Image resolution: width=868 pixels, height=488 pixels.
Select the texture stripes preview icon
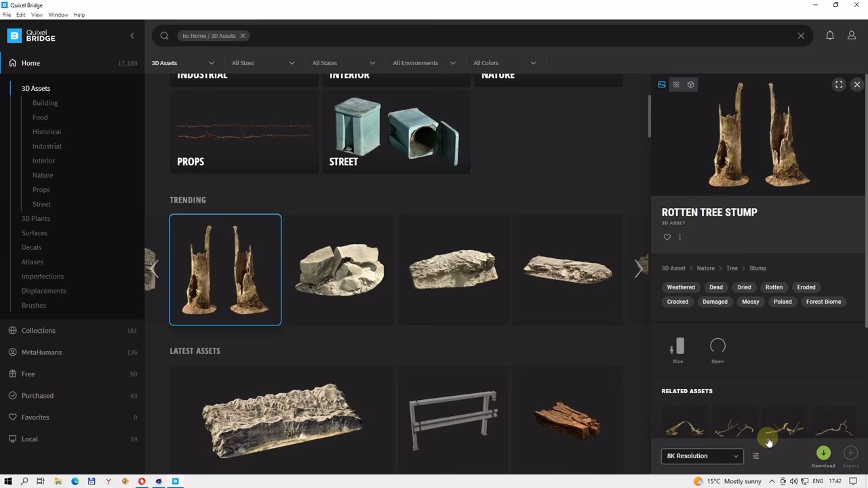click(x=676, y=85)
